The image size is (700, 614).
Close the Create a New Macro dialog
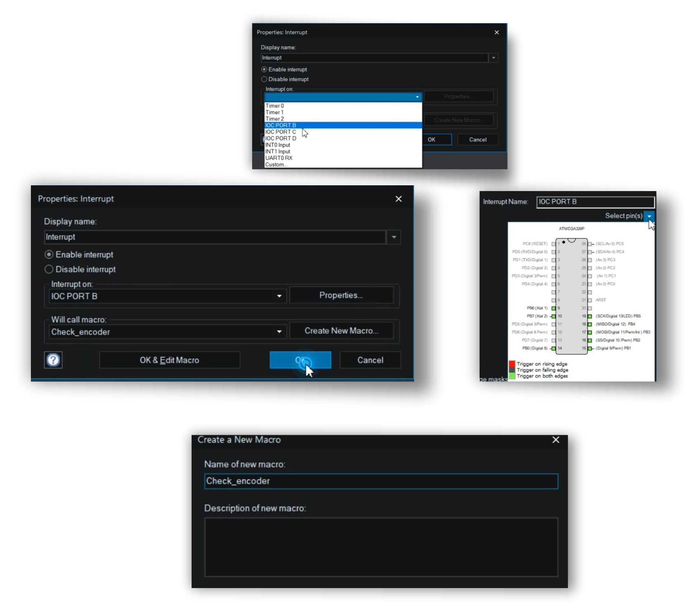click(x=556, y=440)
